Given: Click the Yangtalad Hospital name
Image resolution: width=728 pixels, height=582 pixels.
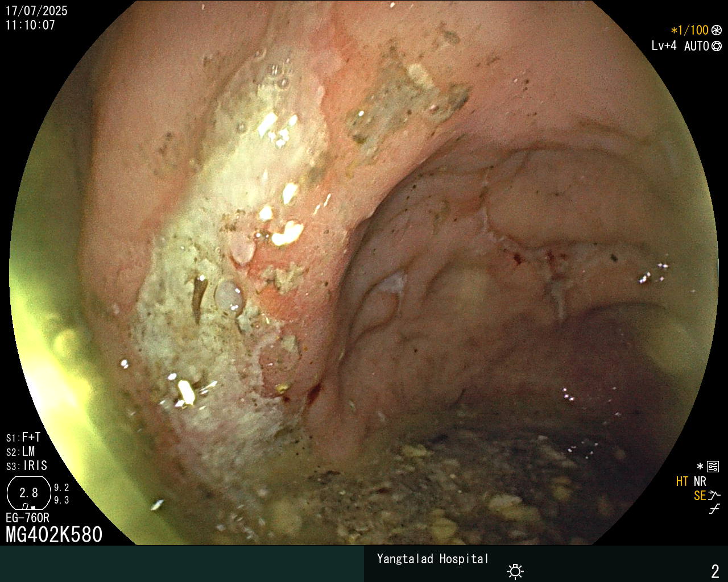Looking at the screenshot, I should [433, 559].
